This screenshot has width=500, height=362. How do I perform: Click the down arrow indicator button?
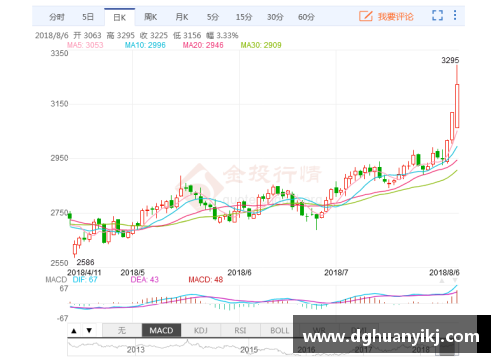pyautogui.click(x=89, y=331)
